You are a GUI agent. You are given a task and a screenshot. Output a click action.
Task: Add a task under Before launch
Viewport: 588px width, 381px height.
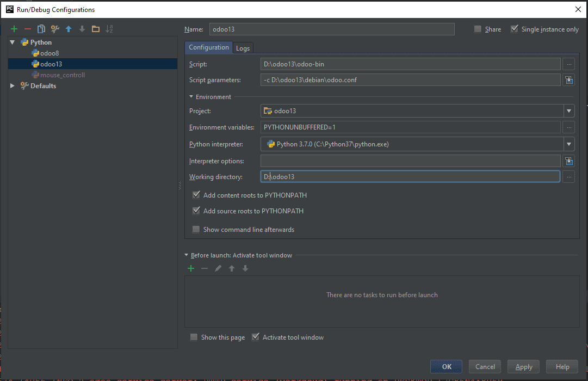tap(190, 268)
